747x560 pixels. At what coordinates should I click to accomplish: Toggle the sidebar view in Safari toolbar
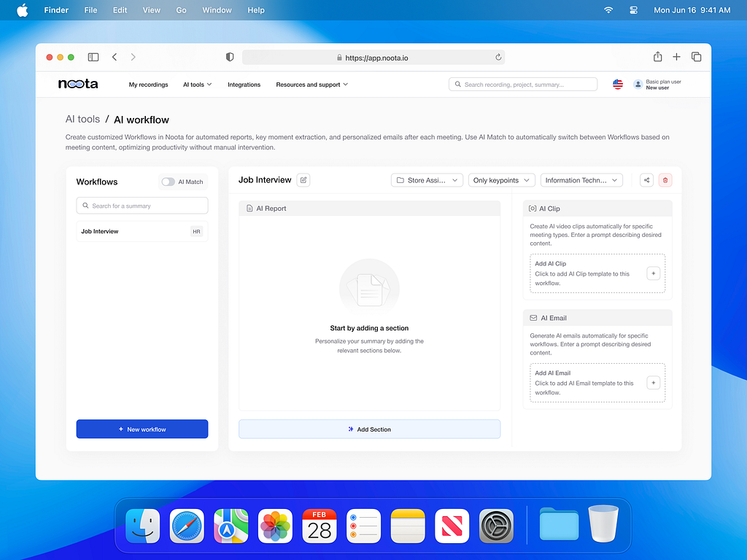click(x=93, y=56)
